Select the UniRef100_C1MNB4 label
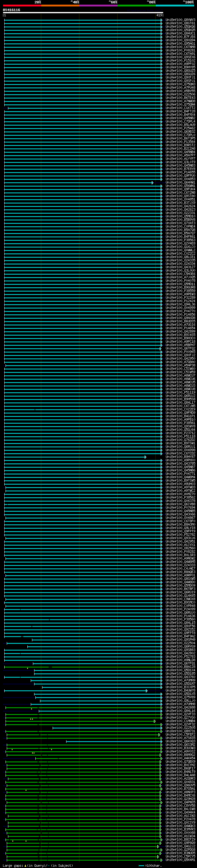The image size is (197, 868). [180, 721]
